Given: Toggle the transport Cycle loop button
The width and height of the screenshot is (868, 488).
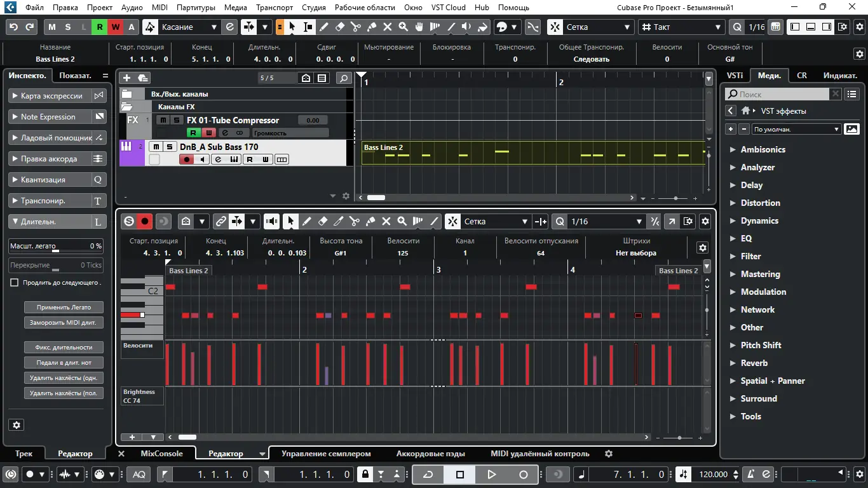Looking at the screenshot, I should click(x=428, y=474).
